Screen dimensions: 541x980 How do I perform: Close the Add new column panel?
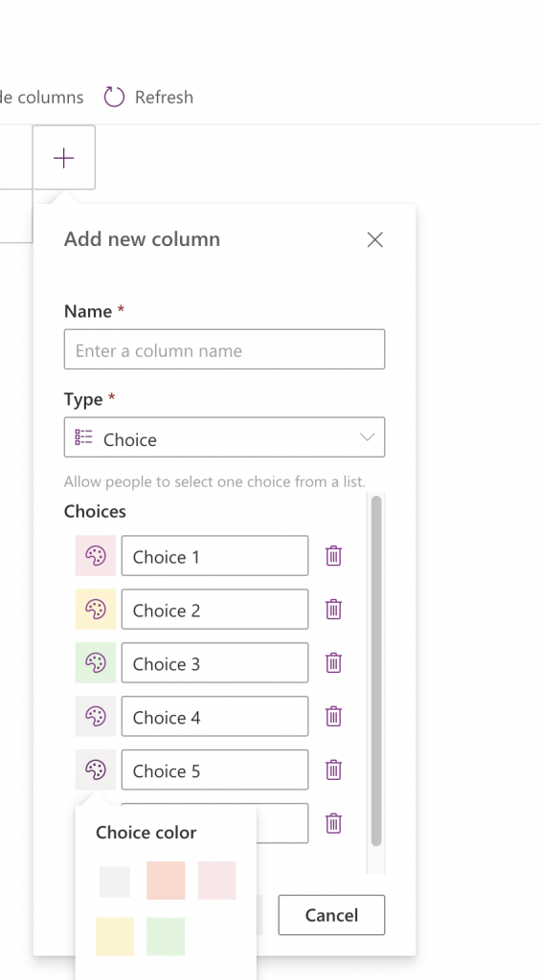point(374,239)
